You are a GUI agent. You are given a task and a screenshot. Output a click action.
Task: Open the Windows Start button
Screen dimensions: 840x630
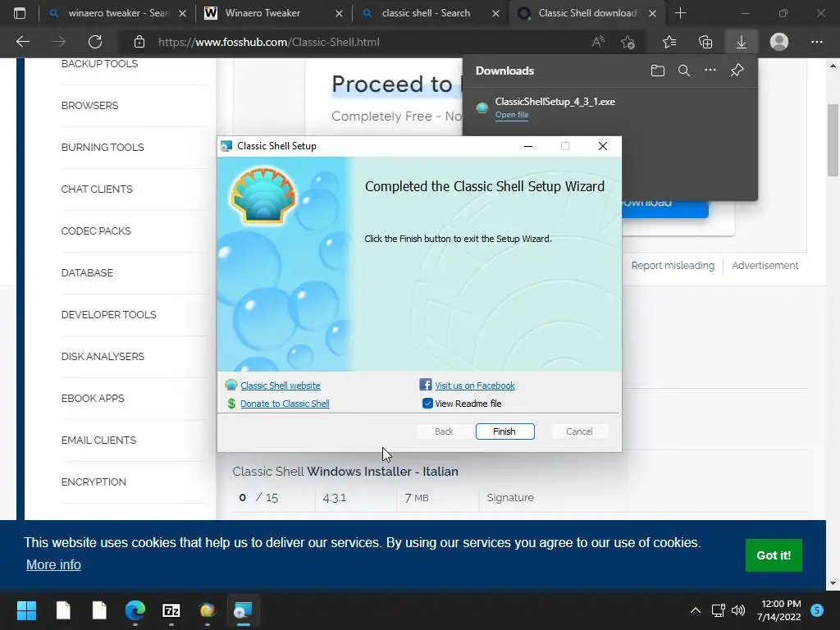pos(26,610)
